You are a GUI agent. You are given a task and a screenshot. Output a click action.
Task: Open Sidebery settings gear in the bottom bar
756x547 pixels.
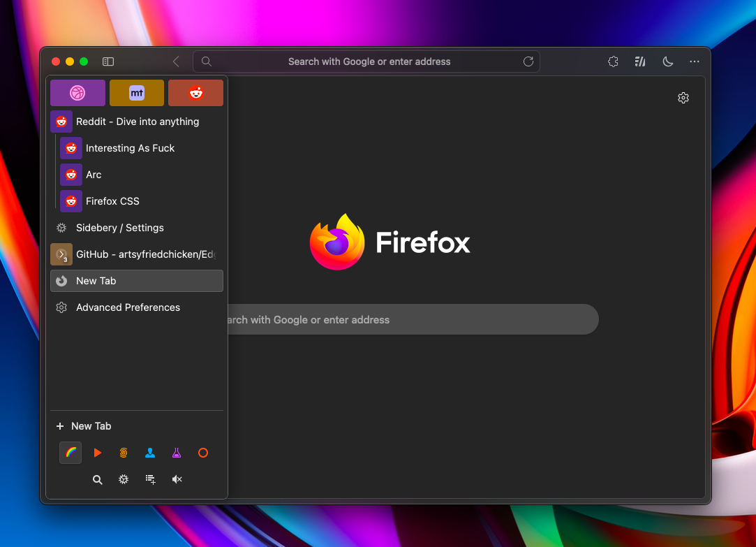[x=124, y=479]
